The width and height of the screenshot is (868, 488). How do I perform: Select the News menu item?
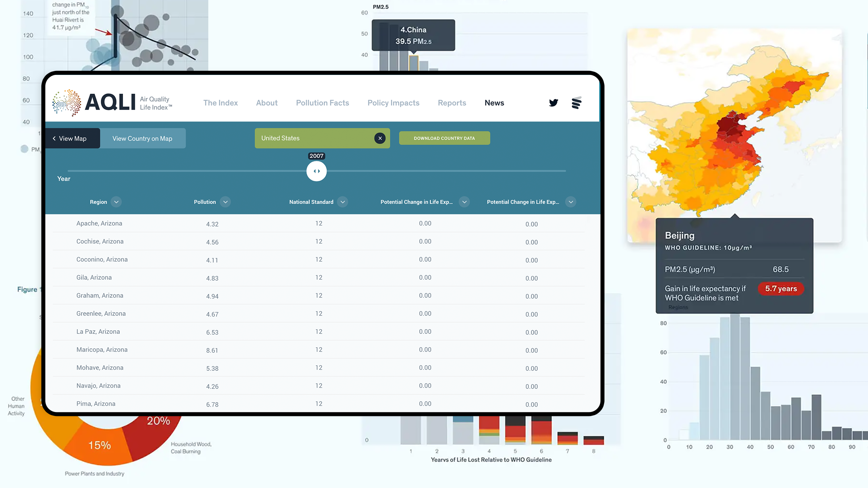click(x=494, y=103)
